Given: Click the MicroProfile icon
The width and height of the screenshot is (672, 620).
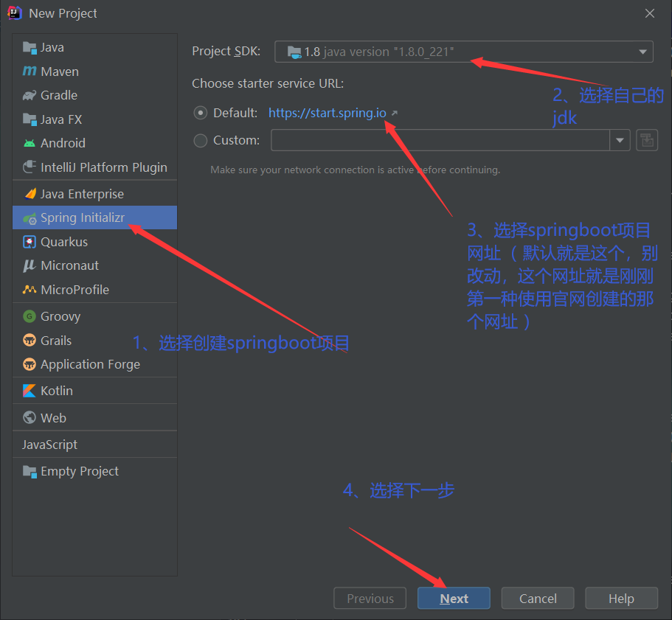Looking at the screenshot, I should coord(30,290).
